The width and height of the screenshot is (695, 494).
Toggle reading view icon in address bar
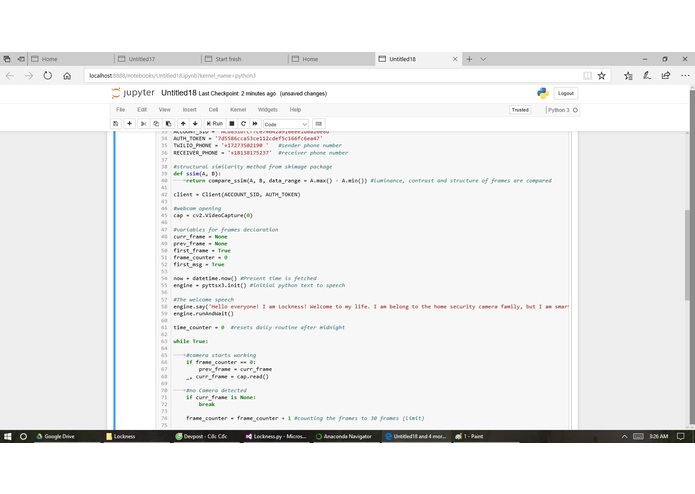587,76
